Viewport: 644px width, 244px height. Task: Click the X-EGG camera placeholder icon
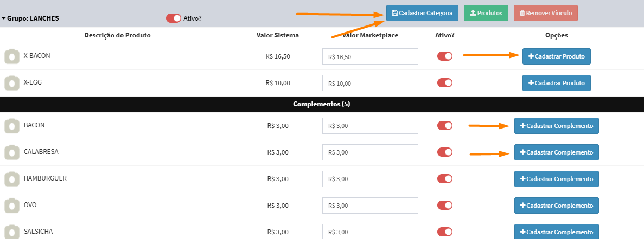pyautogui.click(x=12, y=83)
